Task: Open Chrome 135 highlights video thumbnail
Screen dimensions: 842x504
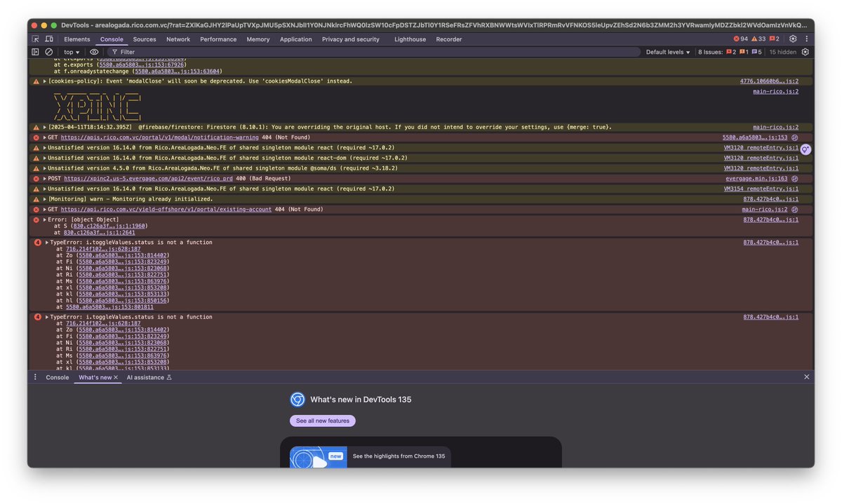Action: (x=319, y=457)
